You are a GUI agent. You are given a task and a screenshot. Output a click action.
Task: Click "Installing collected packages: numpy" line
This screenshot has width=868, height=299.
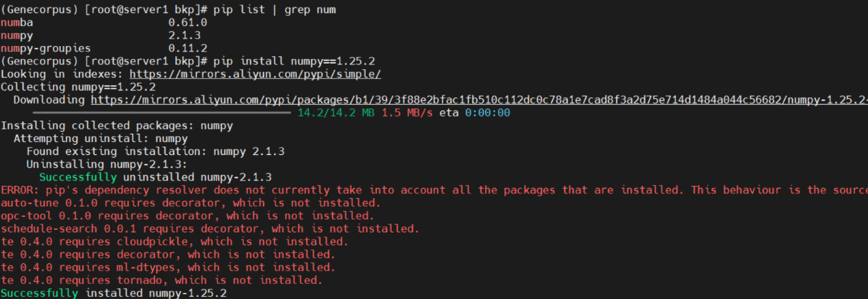[x=116, y=126]
